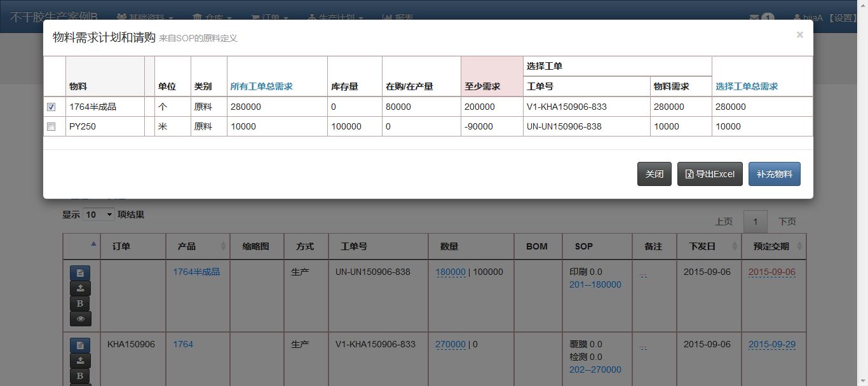Screen dimensions: 868x386
Task: Open the document icon for KHA150906 order row
Action: pyautogui.click(x=80, y=345)
